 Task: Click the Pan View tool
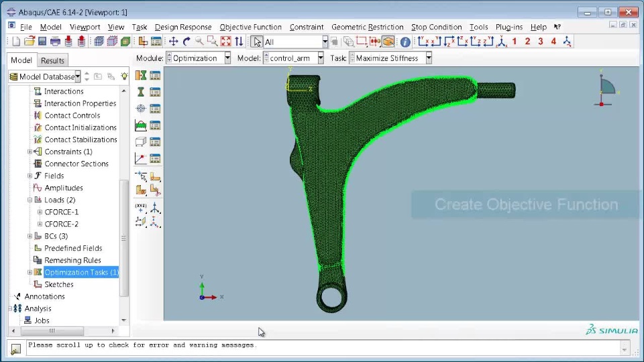click(173, 42)
